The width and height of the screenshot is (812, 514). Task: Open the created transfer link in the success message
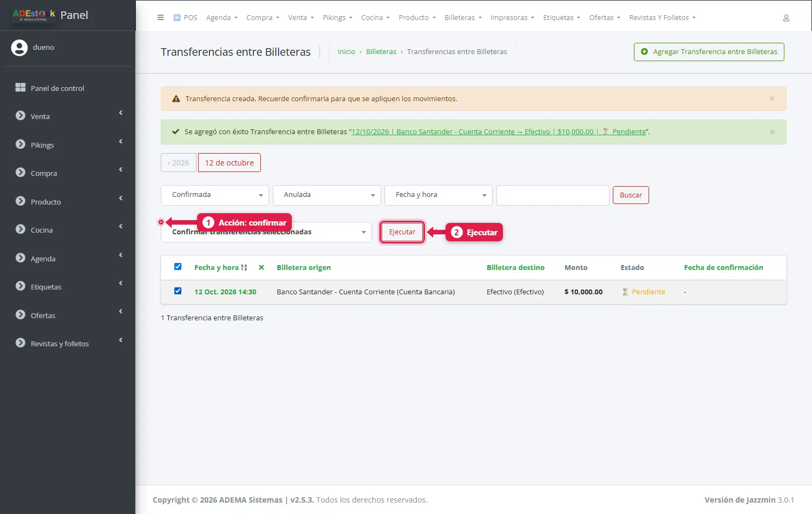pos(499,131)
